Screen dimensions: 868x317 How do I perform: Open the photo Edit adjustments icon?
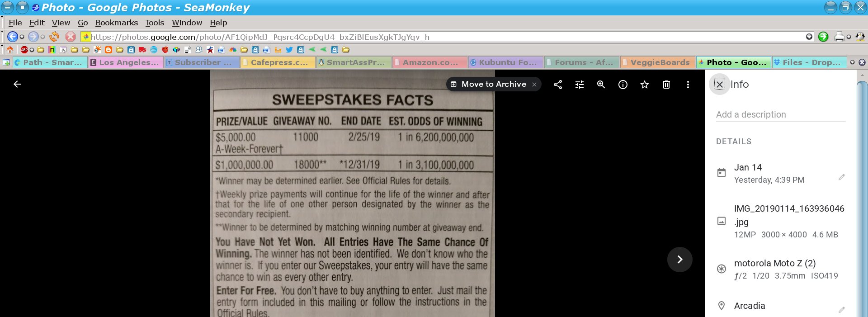[x=580, y=85]
